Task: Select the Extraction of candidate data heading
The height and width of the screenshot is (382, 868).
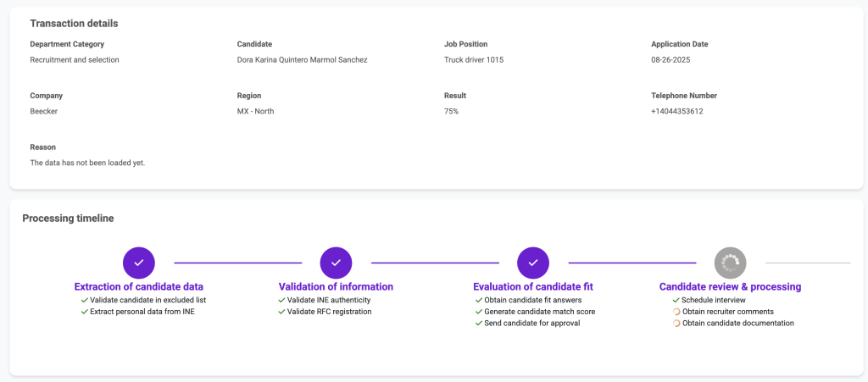Action: coord(138,286)
